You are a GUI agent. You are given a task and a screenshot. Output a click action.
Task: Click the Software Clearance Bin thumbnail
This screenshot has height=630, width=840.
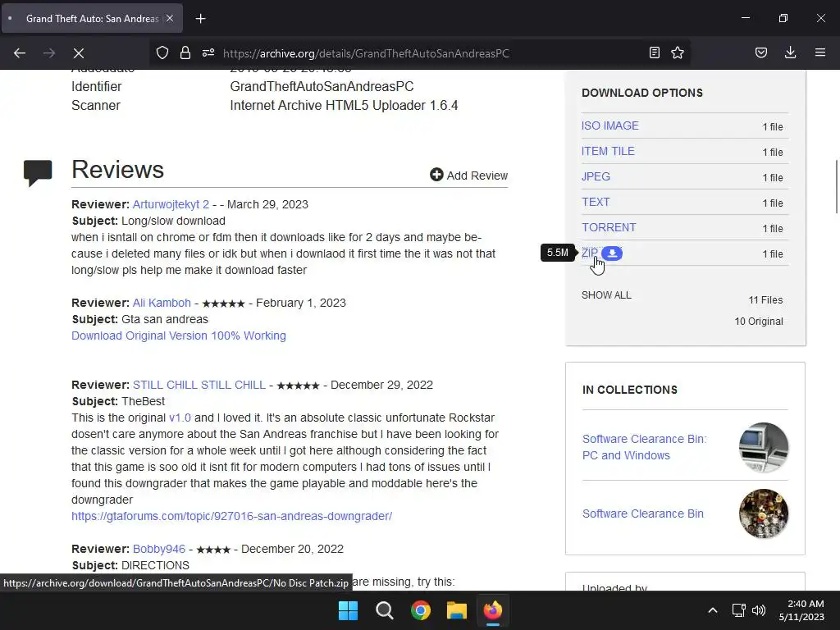click(764, 514)
